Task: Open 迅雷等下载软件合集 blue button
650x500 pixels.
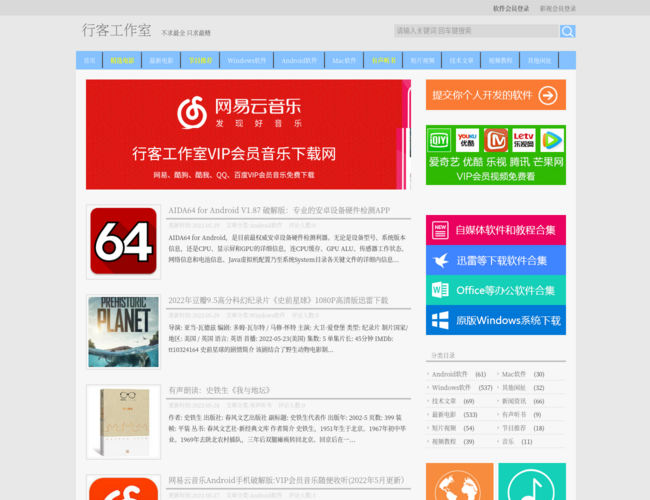Action: pyautogui.click(x=496, y=260)
